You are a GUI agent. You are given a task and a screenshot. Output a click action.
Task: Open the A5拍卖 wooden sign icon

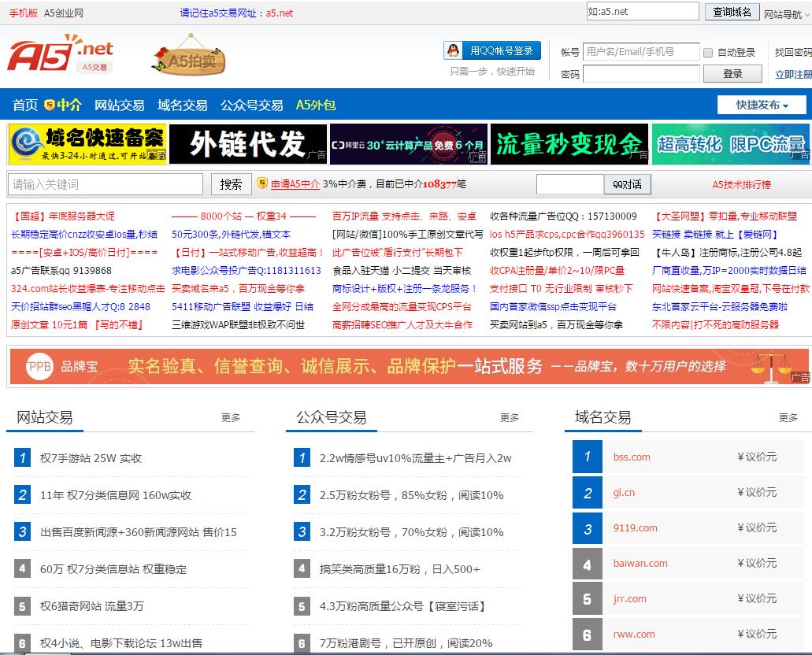click(190, 56)
